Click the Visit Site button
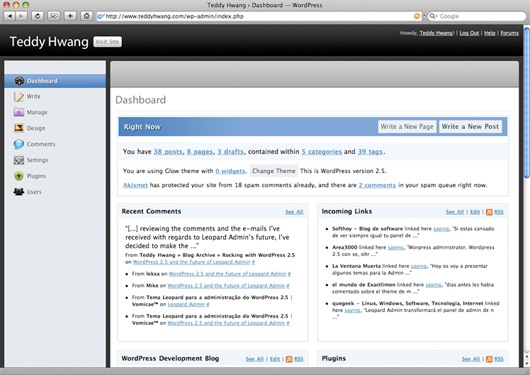The height and width of the screenshot is (375, 530). click(107, 42)
